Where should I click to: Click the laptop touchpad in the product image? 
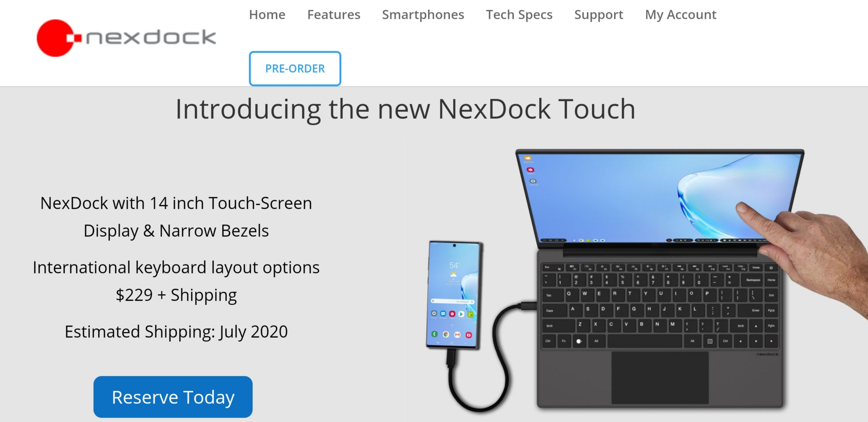(660, 377)
